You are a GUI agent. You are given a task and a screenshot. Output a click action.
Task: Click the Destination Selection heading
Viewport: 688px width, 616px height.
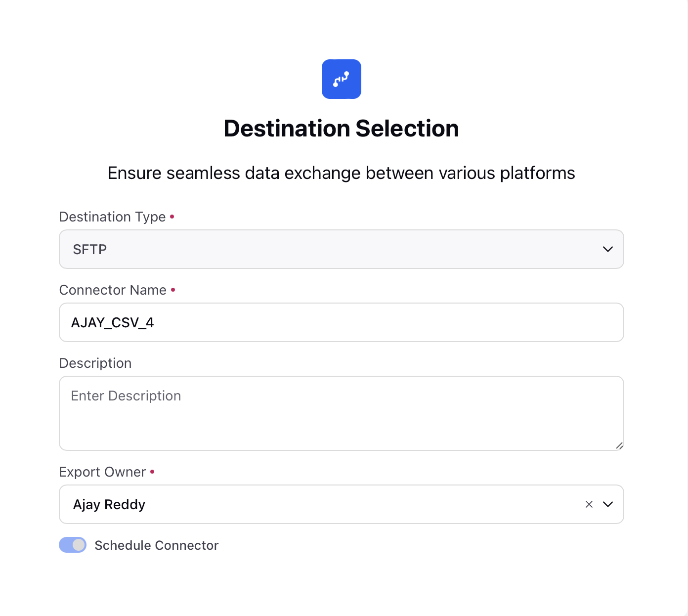tap(341, 129)
